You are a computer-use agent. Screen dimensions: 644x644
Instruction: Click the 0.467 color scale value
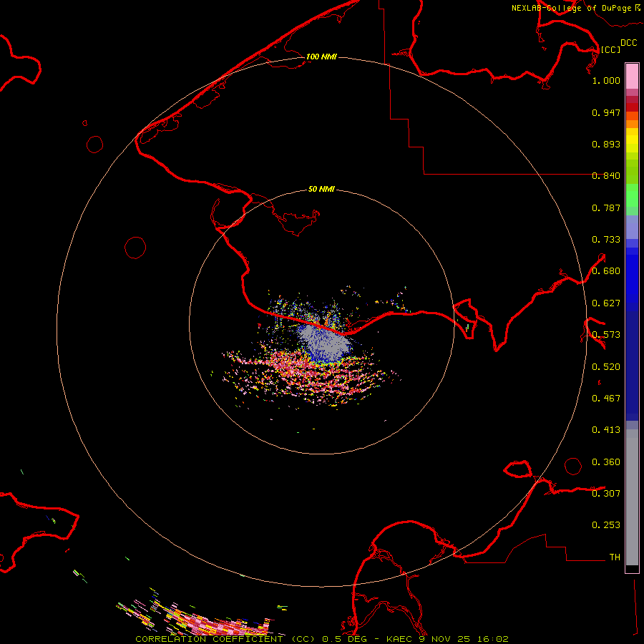(606, 399)
